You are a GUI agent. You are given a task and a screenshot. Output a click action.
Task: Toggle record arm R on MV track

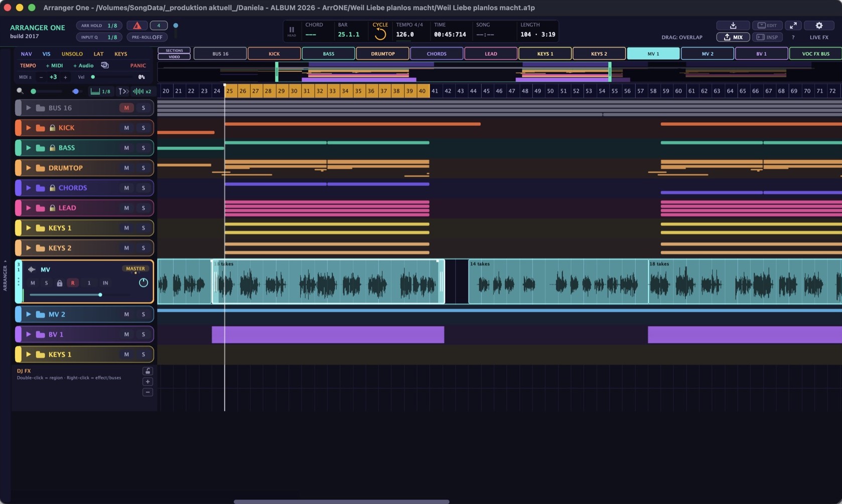tap(73, 283)
